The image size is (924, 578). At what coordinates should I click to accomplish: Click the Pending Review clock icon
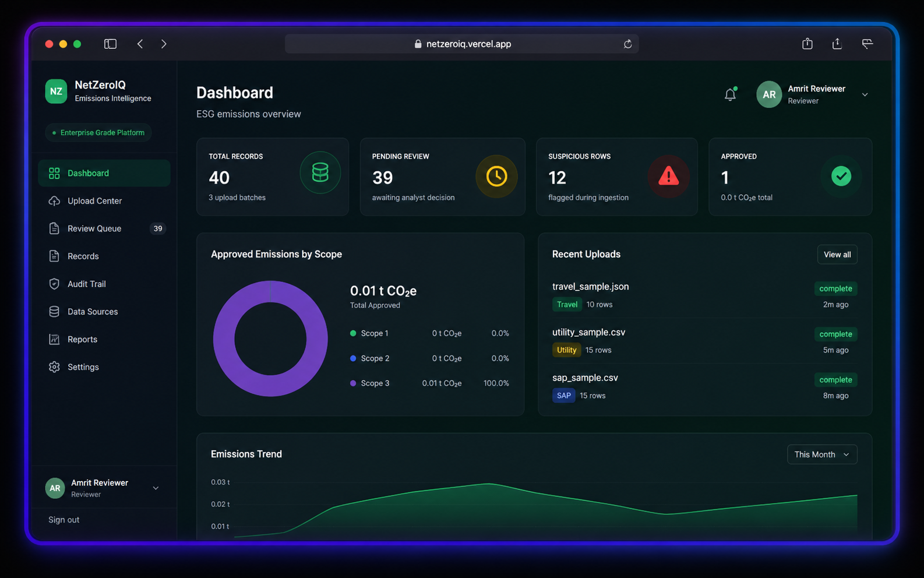(496, 176)
